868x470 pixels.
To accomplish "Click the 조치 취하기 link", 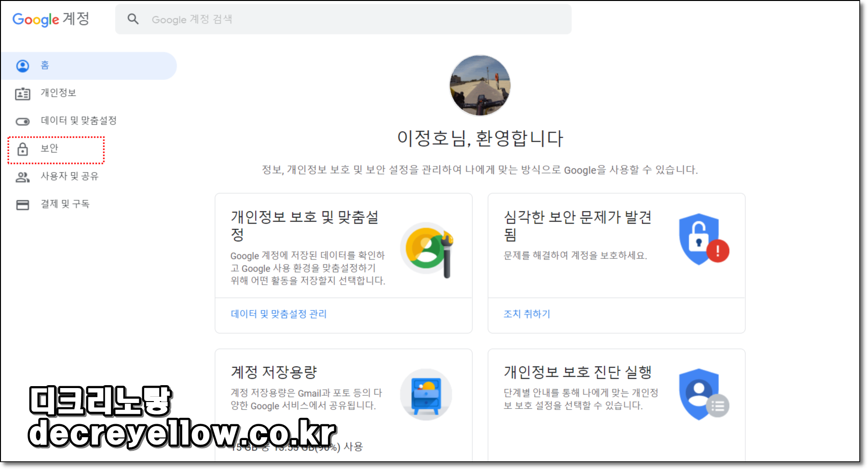I will 527,314.
